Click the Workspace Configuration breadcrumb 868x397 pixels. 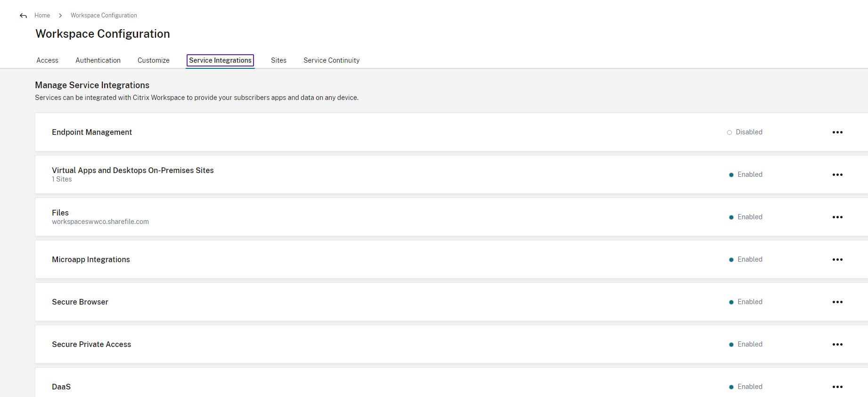tap(104, 16)
